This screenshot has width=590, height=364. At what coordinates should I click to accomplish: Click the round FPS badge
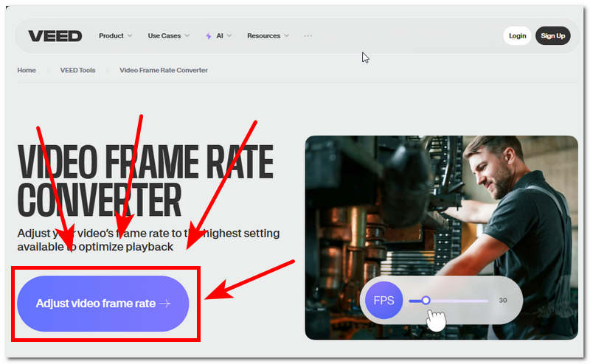[x=383, y=301]
